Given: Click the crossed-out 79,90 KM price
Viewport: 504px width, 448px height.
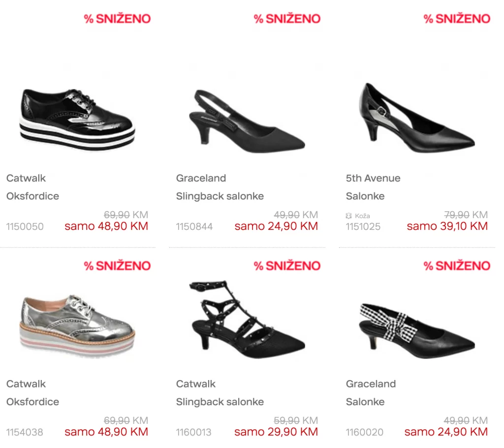Looking at the screenshot, I should (466, 215).
